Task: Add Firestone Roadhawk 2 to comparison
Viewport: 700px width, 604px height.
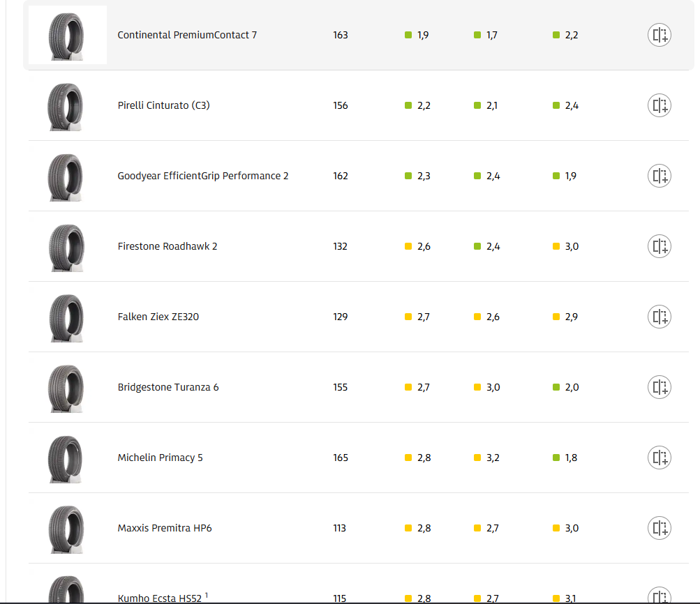Action: [659, 246]
